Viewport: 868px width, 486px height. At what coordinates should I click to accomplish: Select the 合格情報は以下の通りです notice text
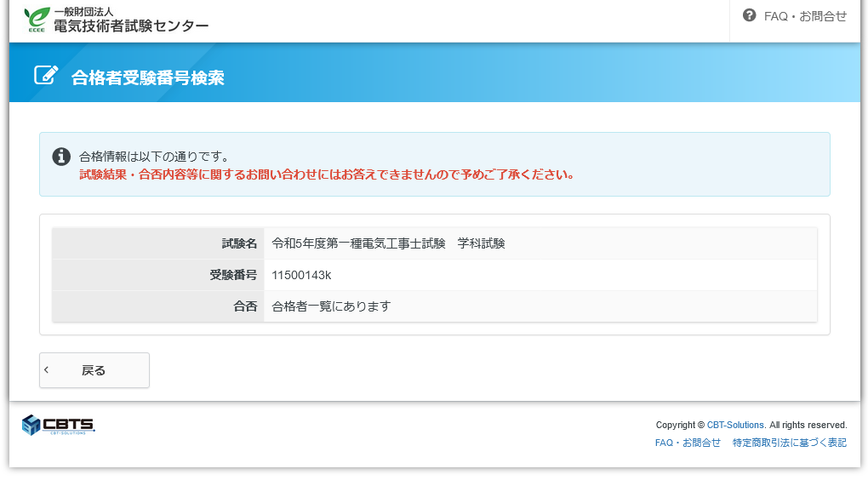154,157
